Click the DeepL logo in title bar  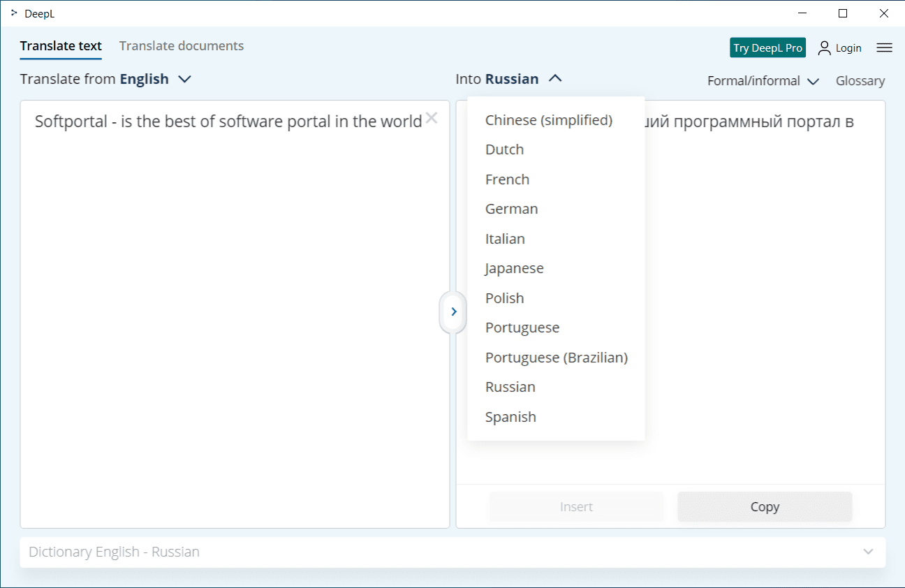(x=14, y=13)
